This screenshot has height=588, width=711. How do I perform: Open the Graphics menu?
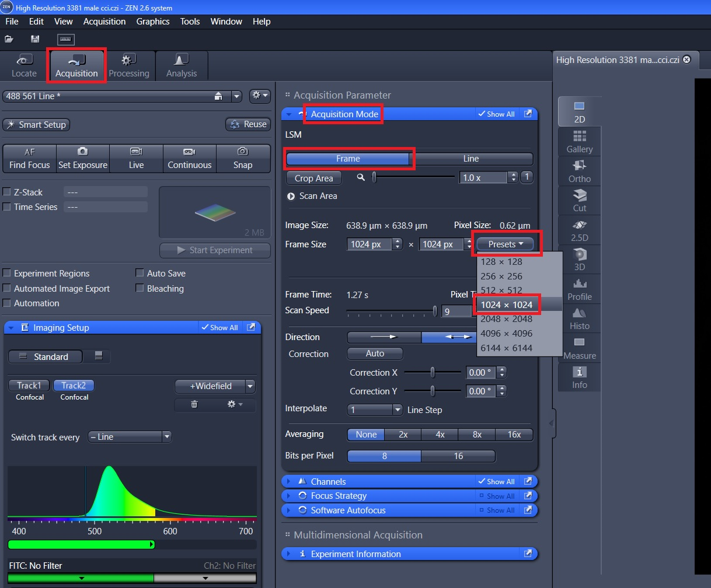pyautogui.click(x=153, y=22)
